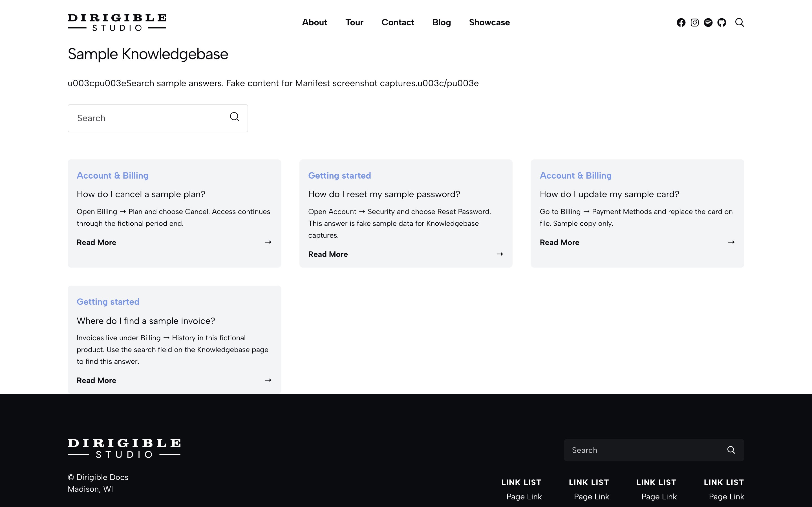Viewport: 812px width, 507px height.
Task: Open the Tour menu item
Action: [354, 23]
